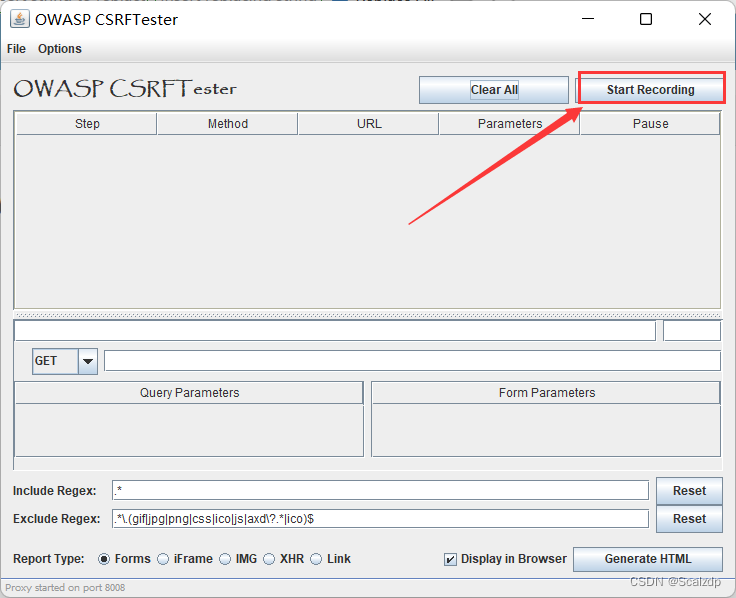Image resolution: width=736 pixels, height=598 pixels.
Task: Toggle the Display in Browser checkbox
Action: (450, 559)
